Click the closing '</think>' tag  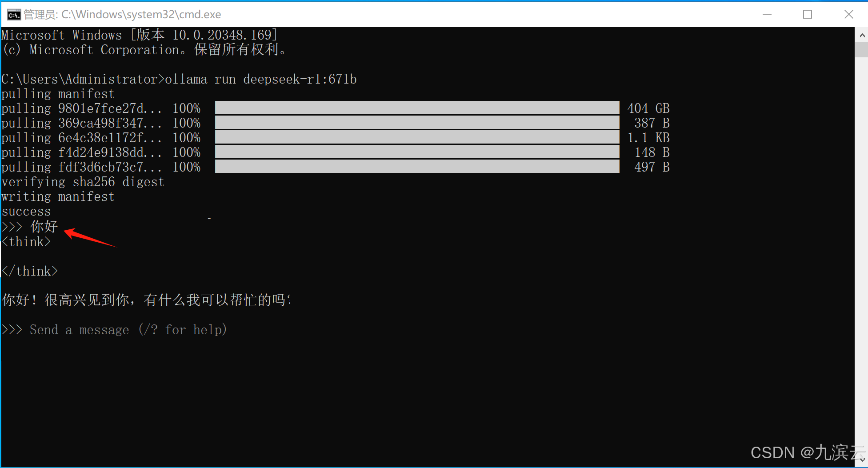click(30, 271)
